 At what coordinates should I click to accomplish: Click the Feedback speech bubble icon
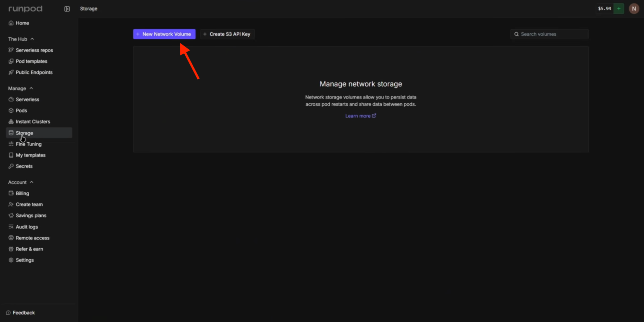(8, 313)
